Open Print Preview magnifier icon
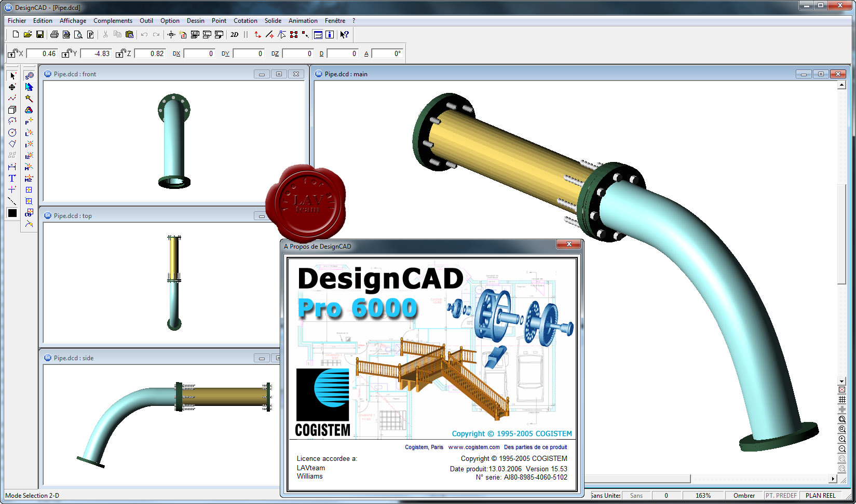The height and width of the screenshot is (504, 856). 78,34
